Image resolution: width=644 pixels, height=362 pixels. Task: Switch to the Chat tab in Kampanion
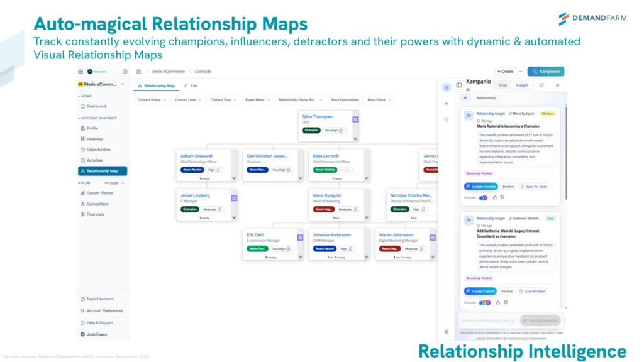[x=502, y=85]
